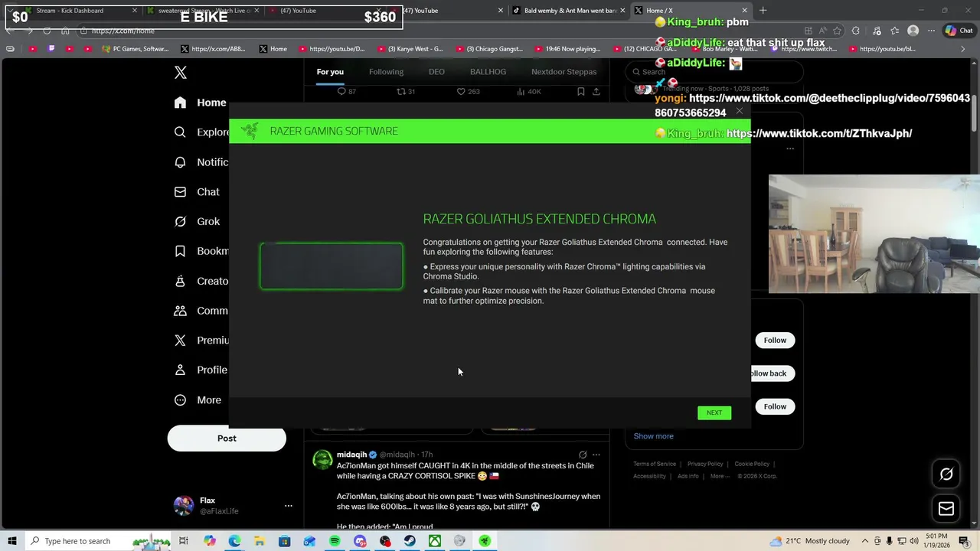The height and width of the screenshot is (551, 980).
Task: Click the X Search field
Action: point(714,72)
